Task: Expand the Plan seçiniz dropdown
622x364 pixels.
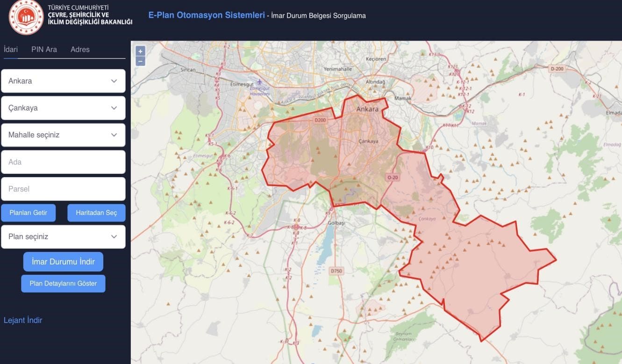Action: (x=63, y=237)
